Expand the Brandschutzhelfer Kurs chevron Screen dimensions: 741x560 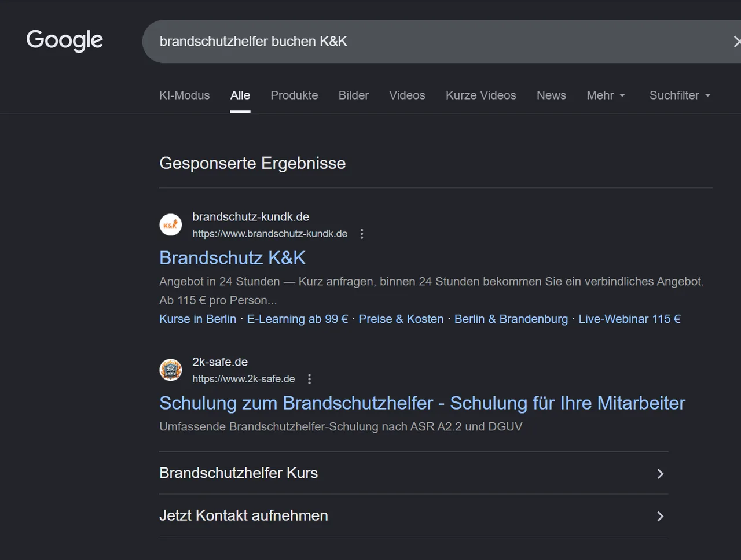tap(660, 474)
